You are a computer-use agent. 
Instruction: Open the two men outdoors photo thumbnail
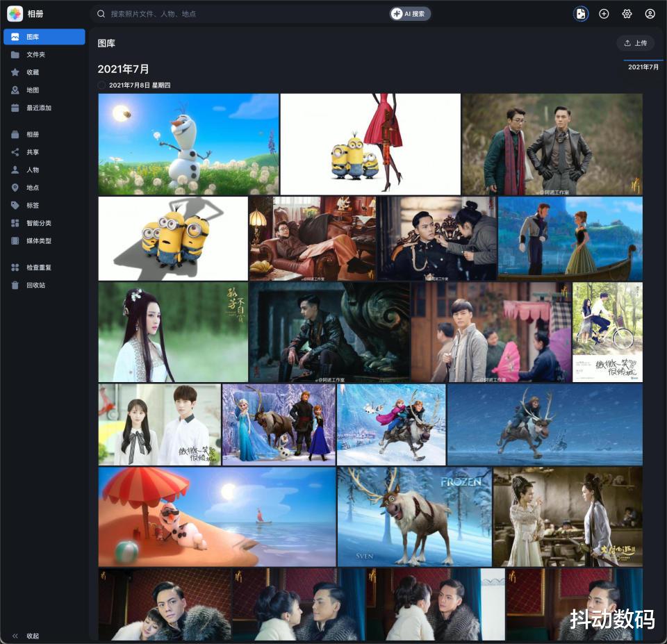click(552, 145)
